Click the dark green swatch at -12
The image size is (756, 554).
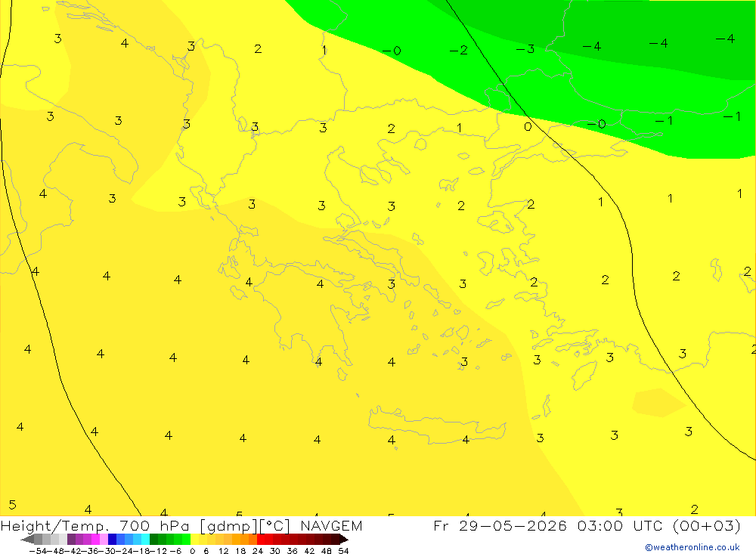(153, 540)
